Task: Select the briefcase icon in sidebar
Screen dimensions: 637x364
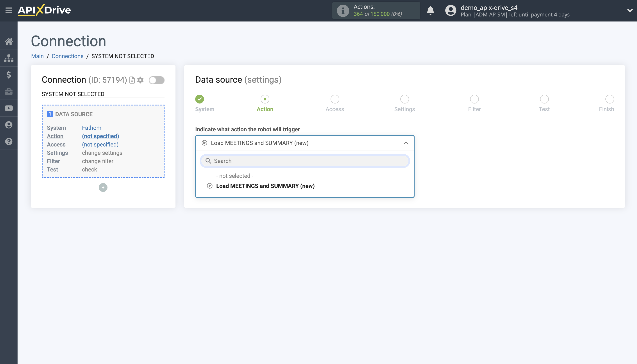Action: (9, 91)
